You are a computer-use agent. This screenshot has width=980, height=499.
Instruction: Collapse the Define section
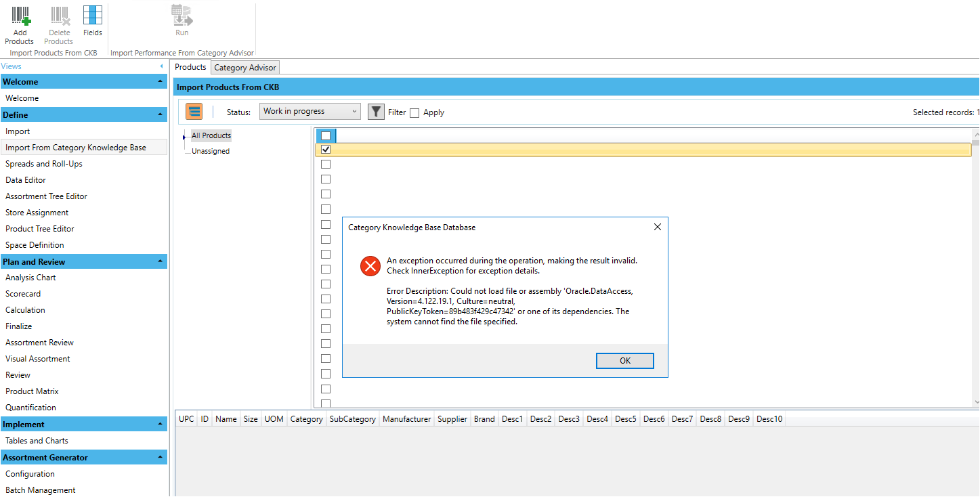(x=161, y=115)
